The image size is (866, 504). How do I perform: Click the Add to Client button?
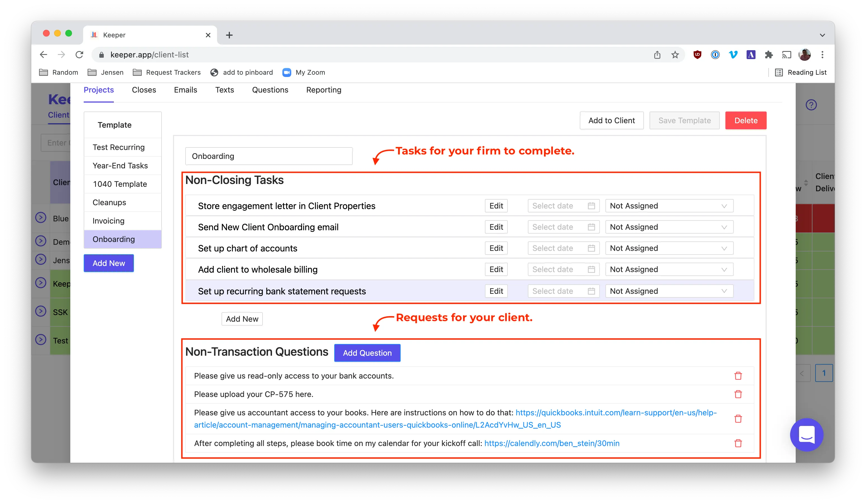tap(612, 120)
